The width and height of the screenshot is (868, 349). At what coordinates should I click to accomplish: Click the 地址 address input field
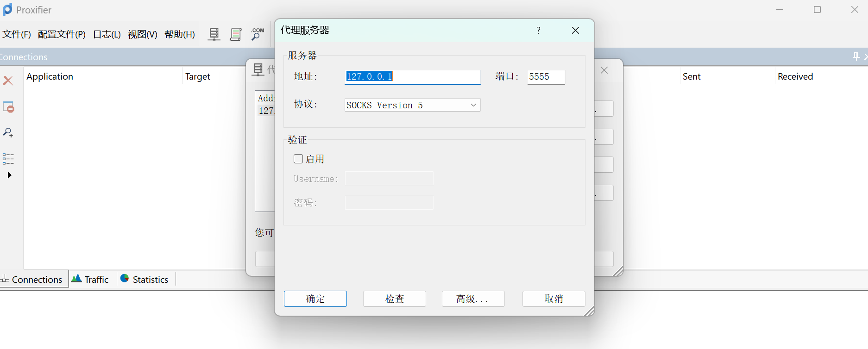pyautogui.click(x=412, y=77)
